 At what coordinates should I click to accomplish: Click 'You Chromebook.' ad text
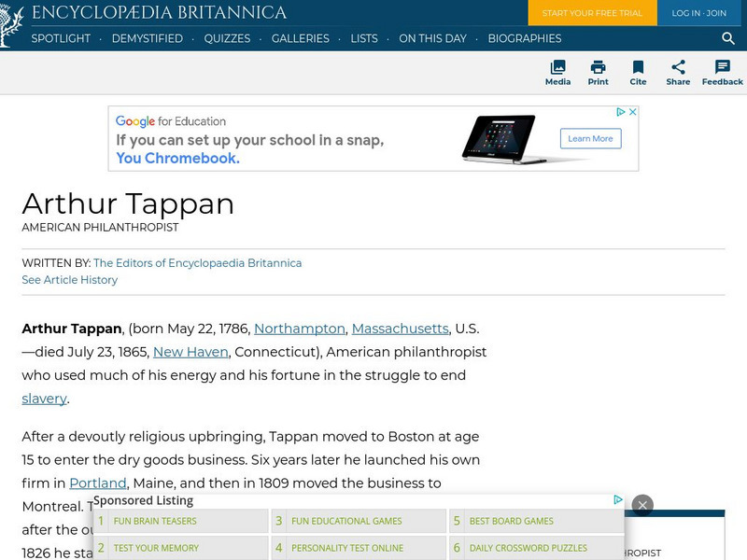pos(177,158)
